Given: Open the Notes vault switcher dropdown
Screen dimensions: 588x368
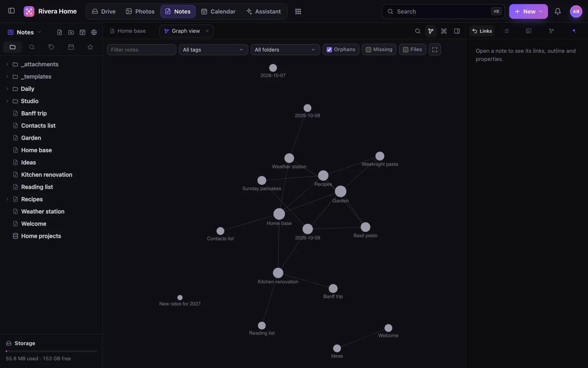Looking at the screenshot, I should (24, 32).
